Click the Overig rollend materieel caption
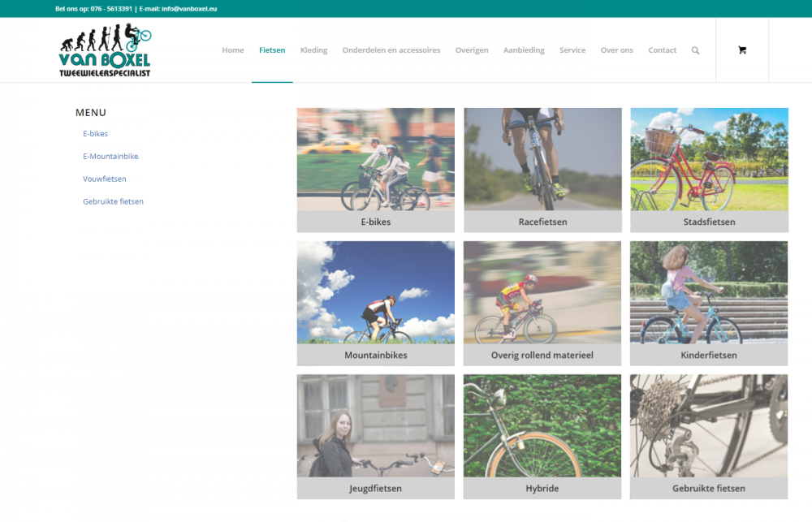Screen dimensions: 812x522 542,356
